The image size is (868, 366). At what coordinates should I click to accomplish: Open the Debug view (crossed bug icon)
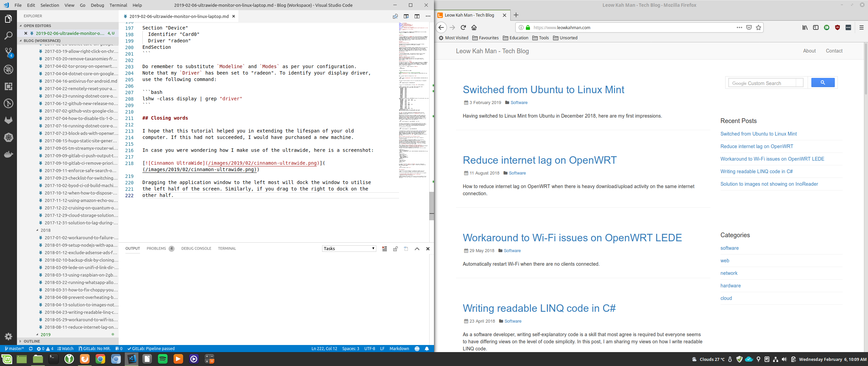8,69
